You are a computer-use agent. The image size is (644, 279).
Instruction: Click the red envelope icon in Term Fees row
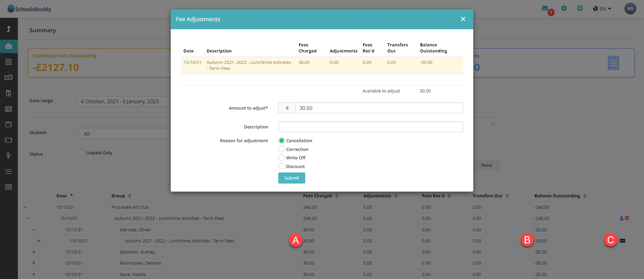coord(627,218)
